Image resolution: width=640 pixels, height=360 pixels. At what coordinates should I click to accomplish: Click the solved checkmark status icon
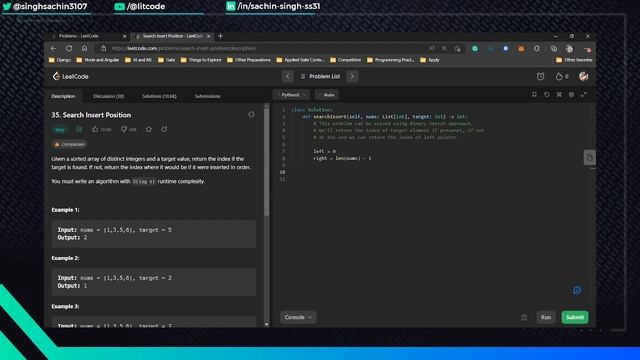pos(79,129)
